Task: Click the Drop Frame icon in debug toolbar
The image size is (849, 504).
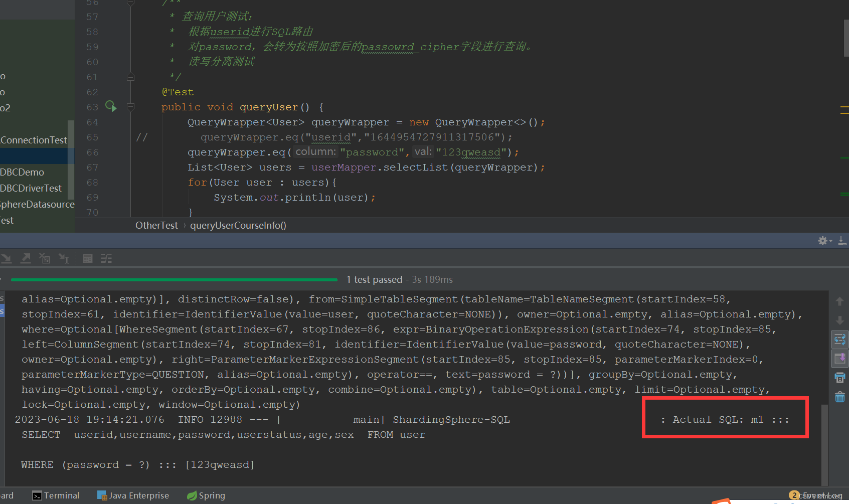Action: click(45, 258)
